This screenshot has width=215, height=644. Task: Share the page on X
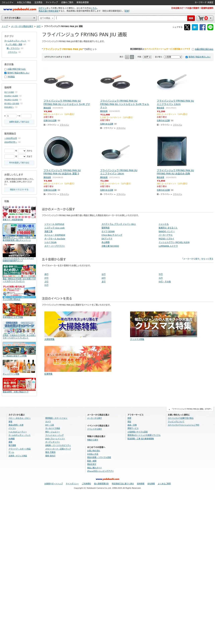click(187, 27)
